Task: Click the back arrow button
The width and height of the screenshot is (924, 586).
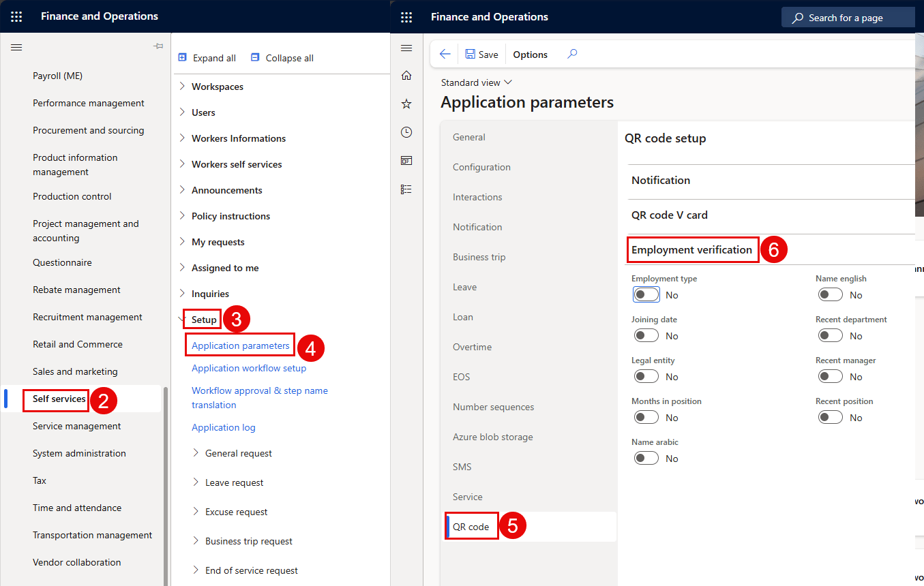Action: [x=445, y=55]
